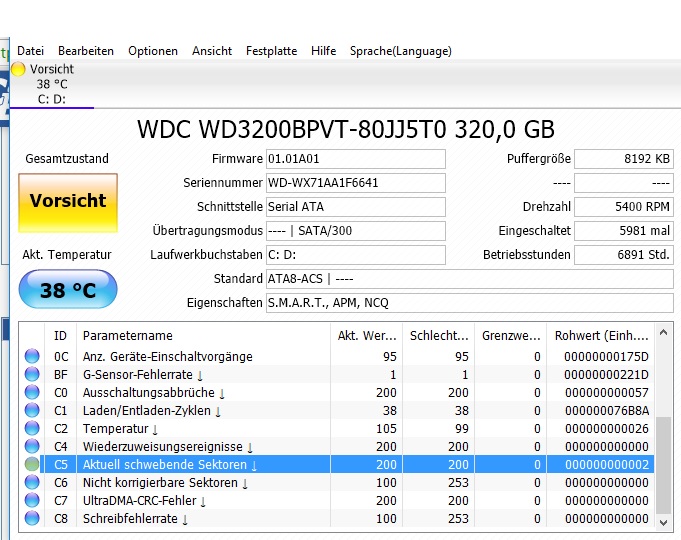Screen dimensions: 681x540
Task: Select the Nicht korrigierbare Sektoren row
Action: click(337, 483)
